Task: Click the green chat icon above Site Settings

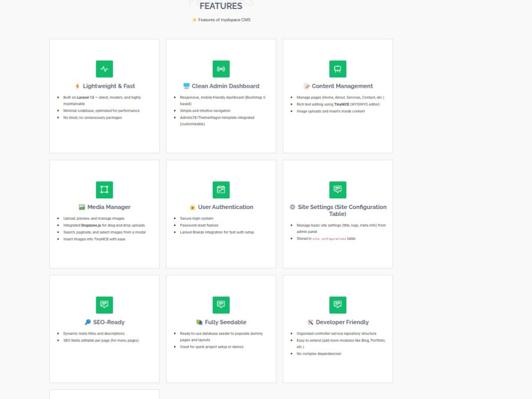Action: pos(338,190)
